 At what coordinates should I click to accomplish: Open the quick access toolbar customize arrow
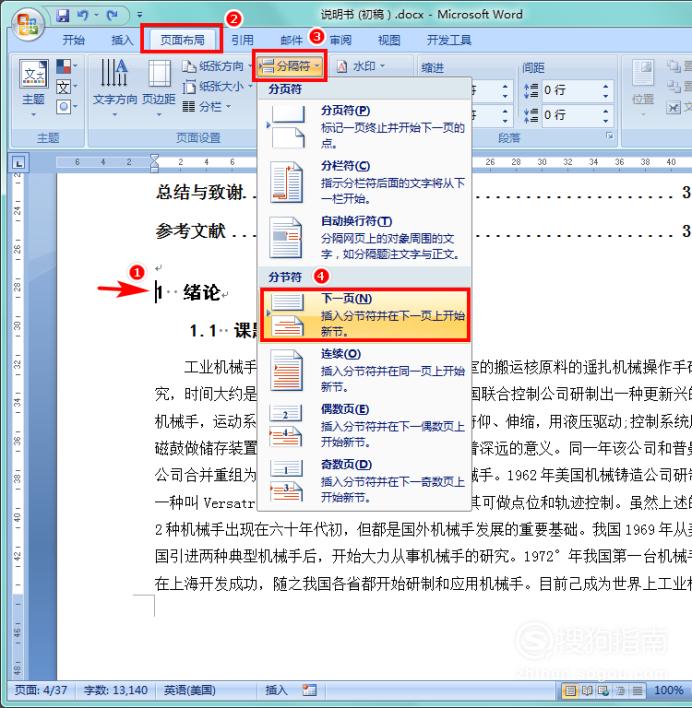(x=139, y=15)
